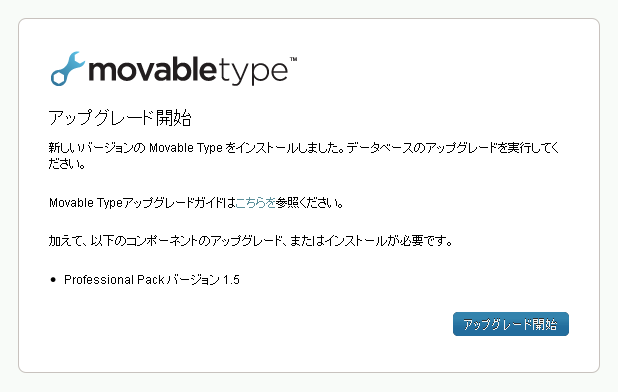Click the 参照ください text after link

click(310, 203)
